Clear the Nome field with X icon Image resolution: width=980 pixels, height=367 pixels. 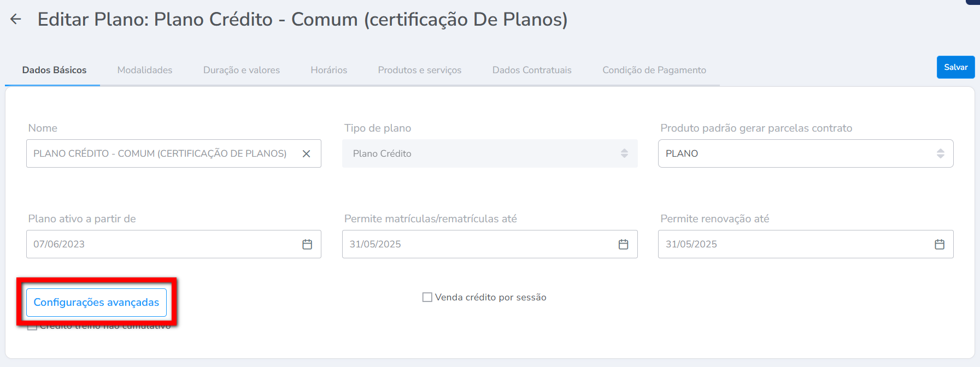307,154
